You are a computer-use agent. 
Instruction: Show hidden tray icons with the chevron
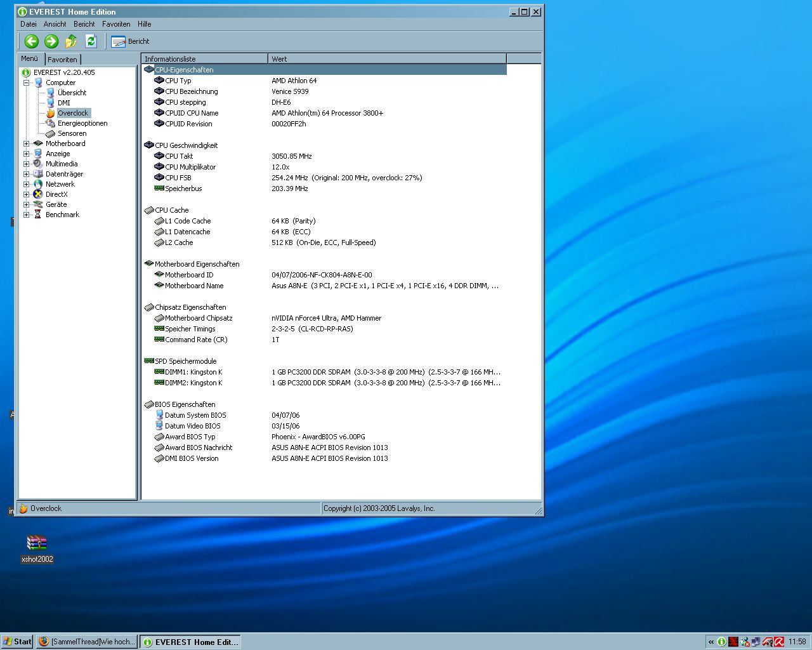(711, 642)
